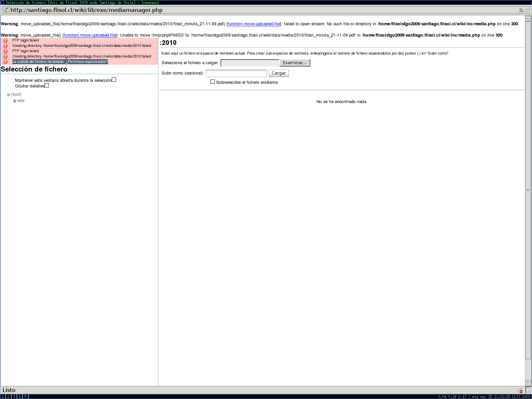Click the window menu icon in the title bar
Screen dimensions: 532x399
coord(2,2)
